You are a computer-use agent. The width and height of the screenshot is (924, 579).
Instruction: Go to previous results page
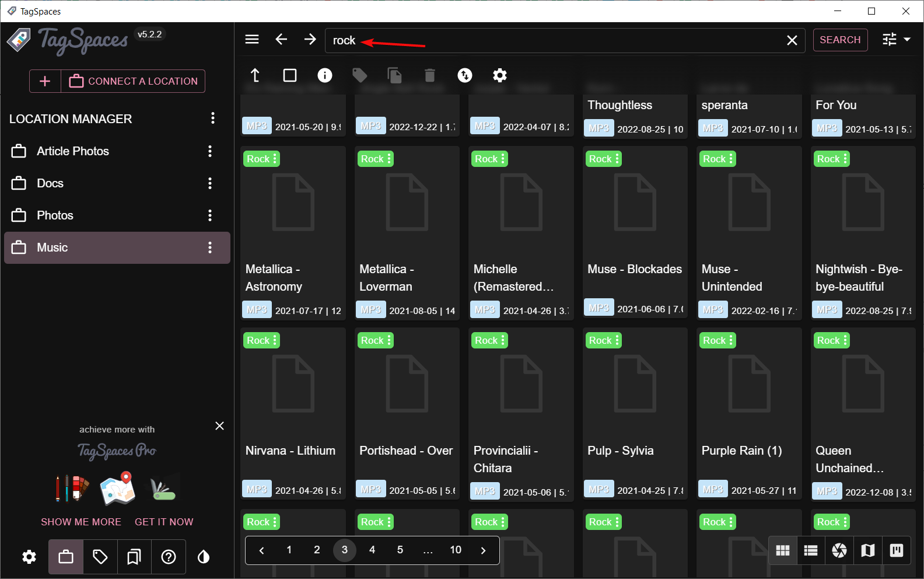point(261,550)
